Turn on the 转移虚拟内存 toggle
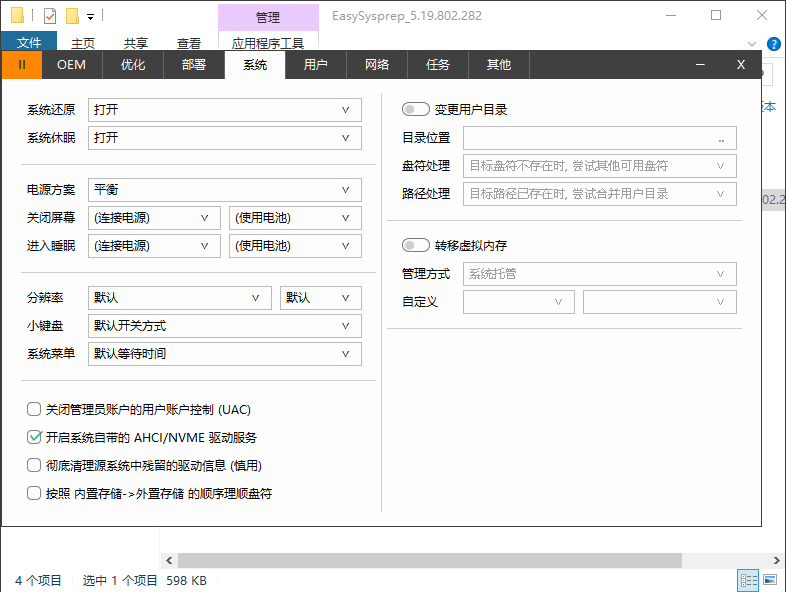The width and height of the screenshot is (786, 592). (415, 245)
